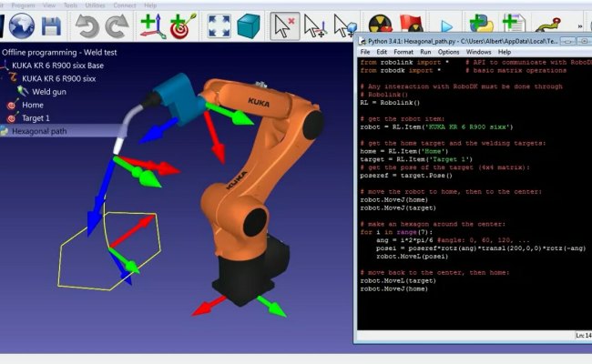
Task: Switch to the isometric cube view
Action: 249,26
